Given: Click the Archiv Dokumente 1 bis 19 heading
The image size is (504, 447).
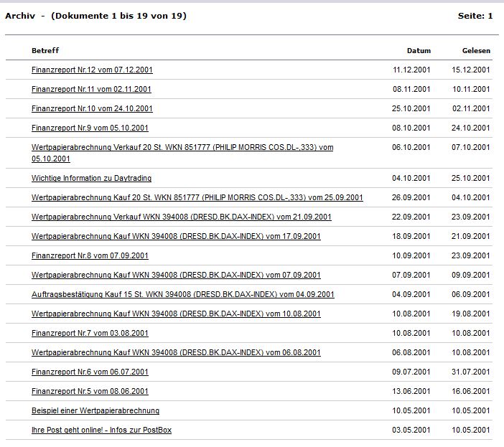Looking at the screenshot, I should point(95,16).
